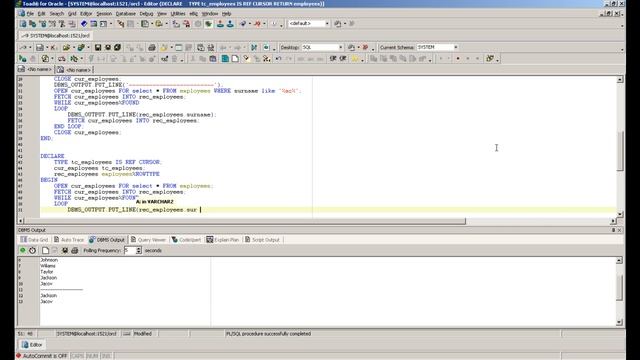Click the DECLARE line in the editor
640x360 pixels.
point(52,156)
